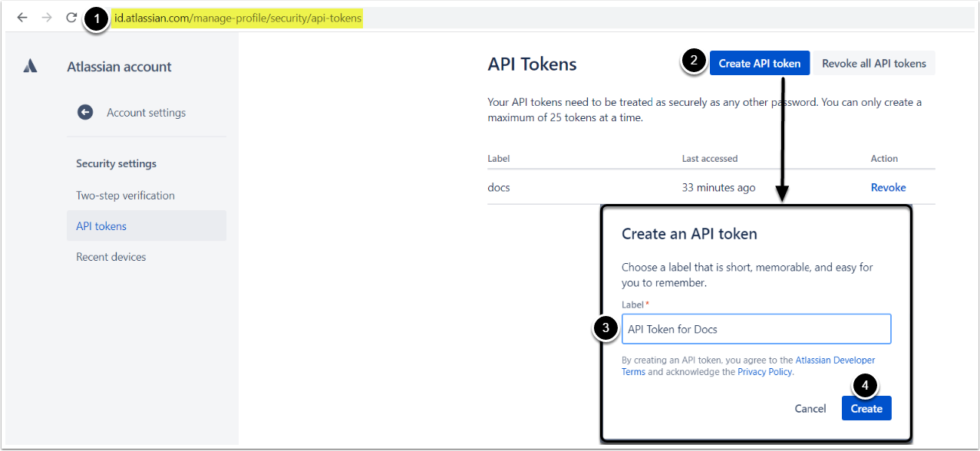The width and height of the screenshot is (980, 451).
Task: Select API tokens in sidebar
Action: point(147,225)
